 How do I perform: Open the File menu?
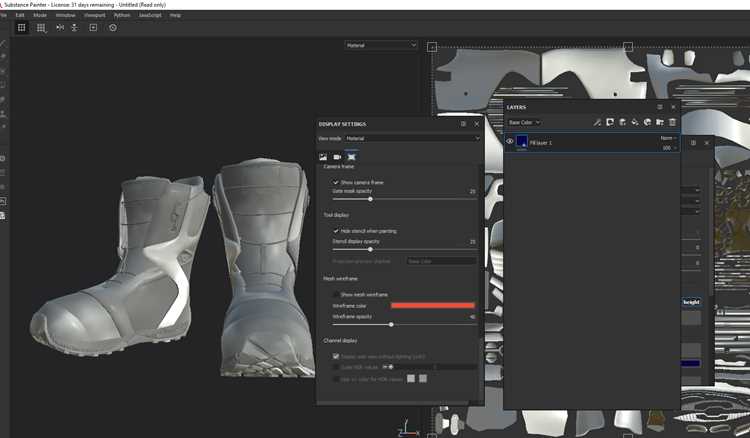pos(3,15)
